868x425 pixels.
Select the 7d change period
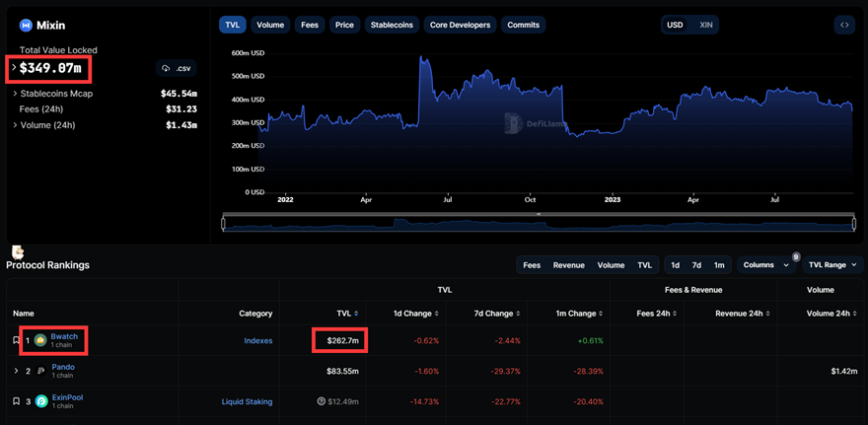pos(696,265)
